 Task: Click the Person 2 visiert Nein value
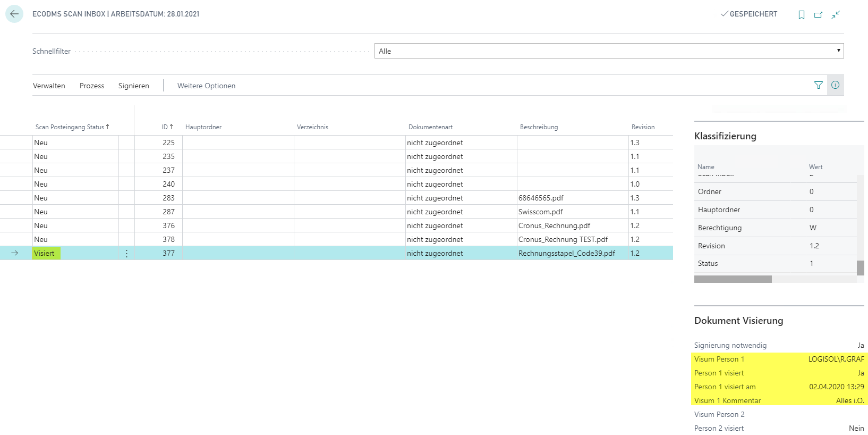[856, 428]
